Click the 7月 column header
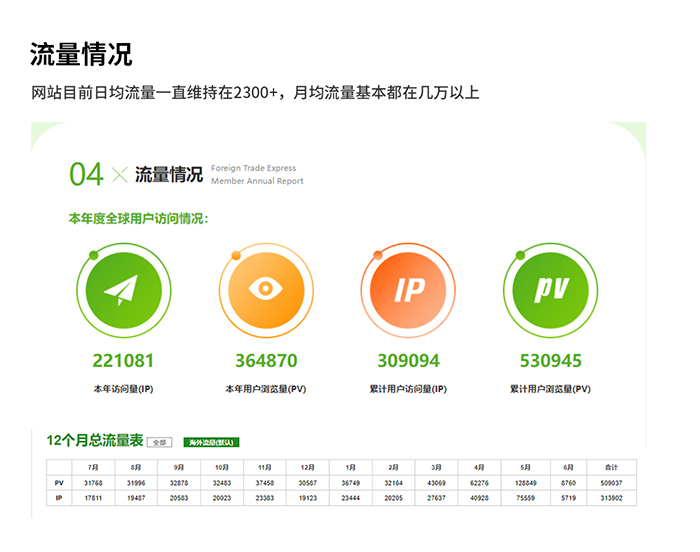The image size is (700, 552). click(93, 467)
